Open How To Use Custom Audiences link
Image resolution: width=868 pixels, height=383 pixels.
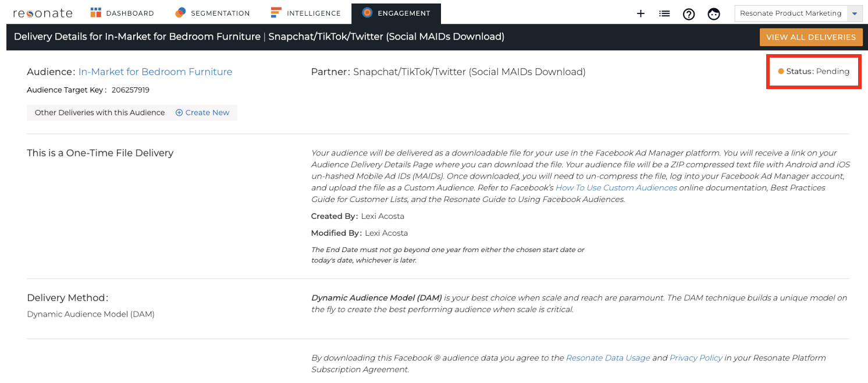pyautogui.click(x=616, y=187)
